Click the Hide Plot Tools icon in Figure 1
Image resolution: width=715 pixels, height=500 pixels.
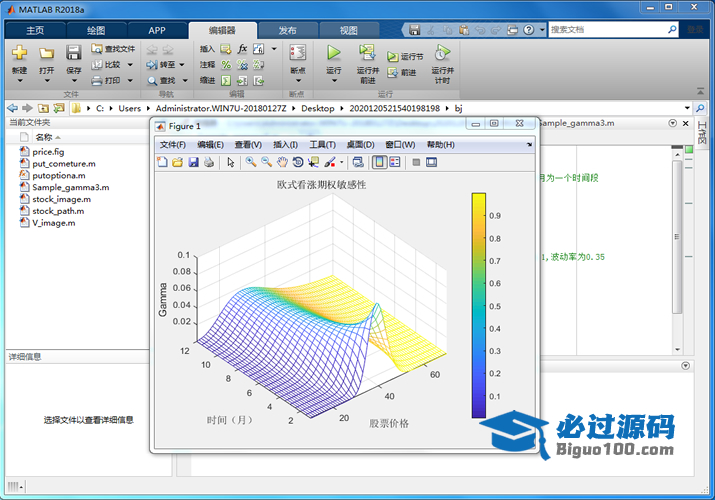tap(416, 162)
